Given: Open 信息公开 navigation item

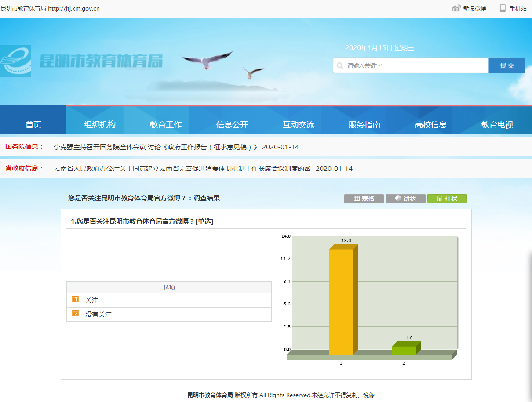Looking at the screenshot, I should coord(232,124).
